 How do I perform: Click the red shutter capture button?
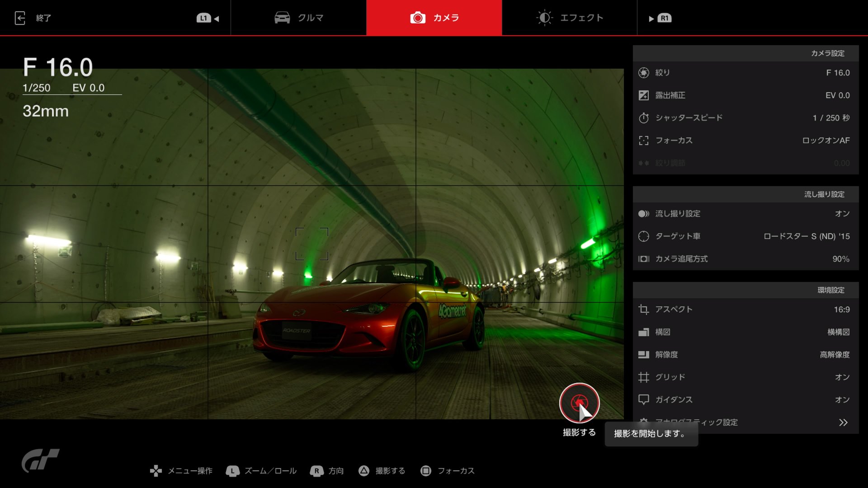coord(579,403)
